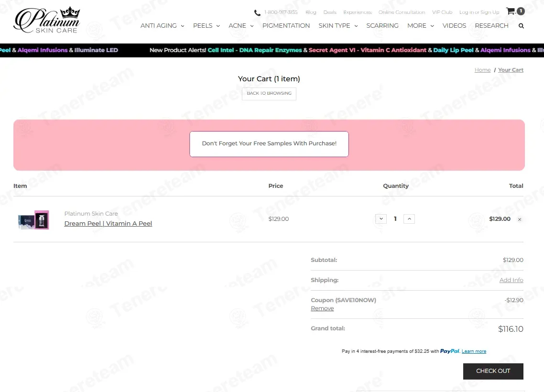Click Add Info for shipping
This screenshot has width=544, height=392.
[511, 280]
